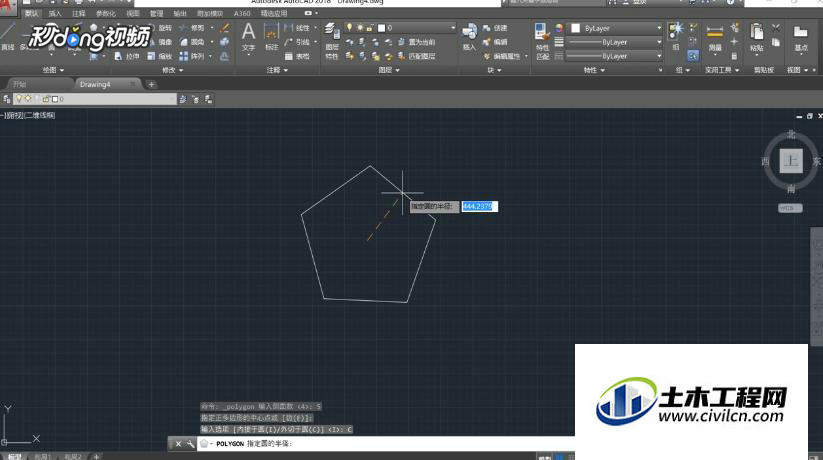Viewport: 823px width, 460px height.
Task: Click the new drawing plus tab
Action: [151, 84]
